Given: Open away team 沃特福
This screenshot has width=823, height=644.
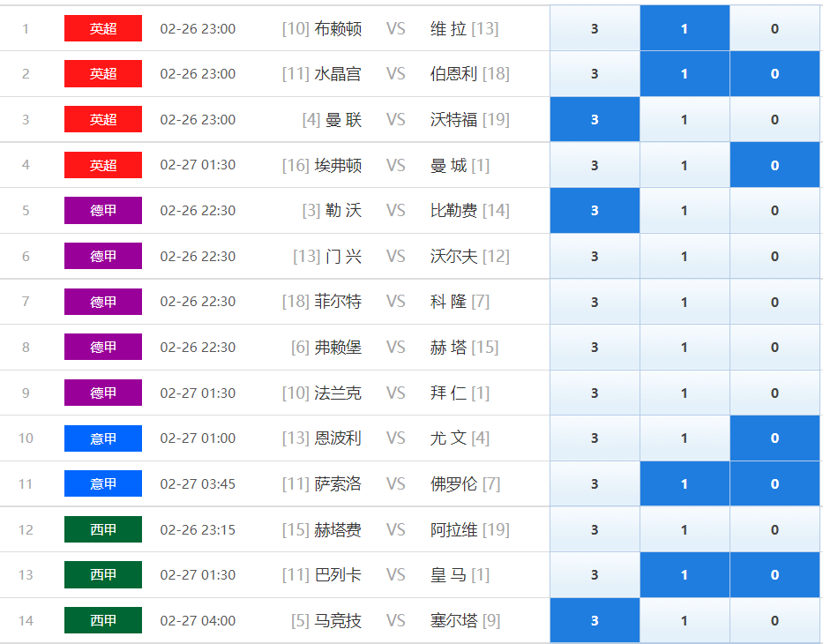Looking at the screenshot, I should 454,119.
